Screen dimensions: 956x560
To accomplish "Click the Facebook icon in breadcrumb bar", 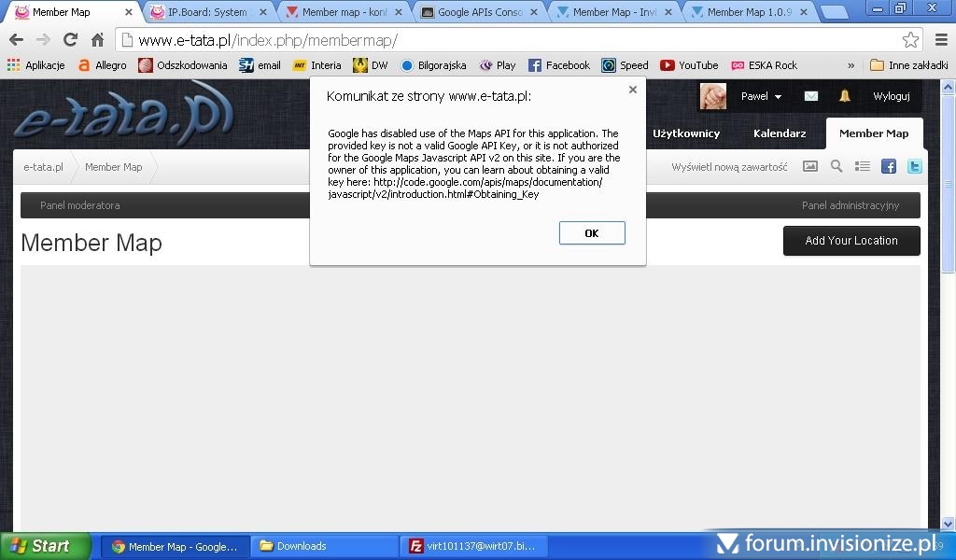I will [889, 166].
